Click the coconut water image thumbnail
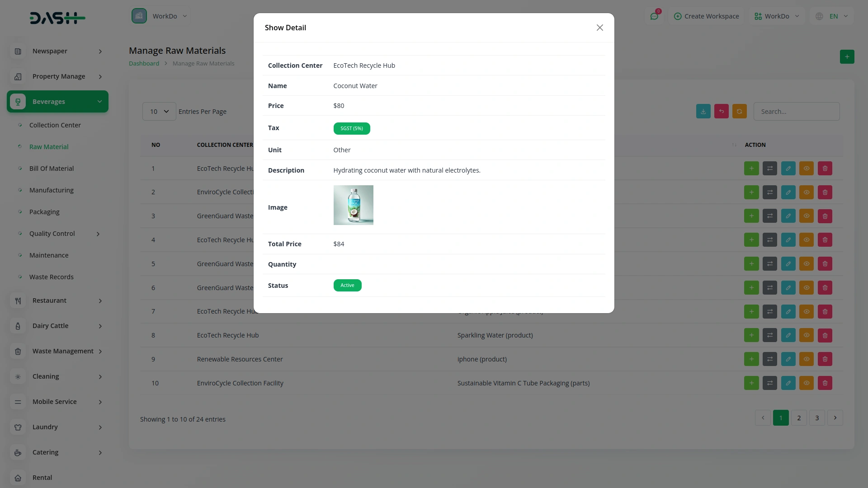The height and width of the screenshot is (488, 868). coord(353,205)
